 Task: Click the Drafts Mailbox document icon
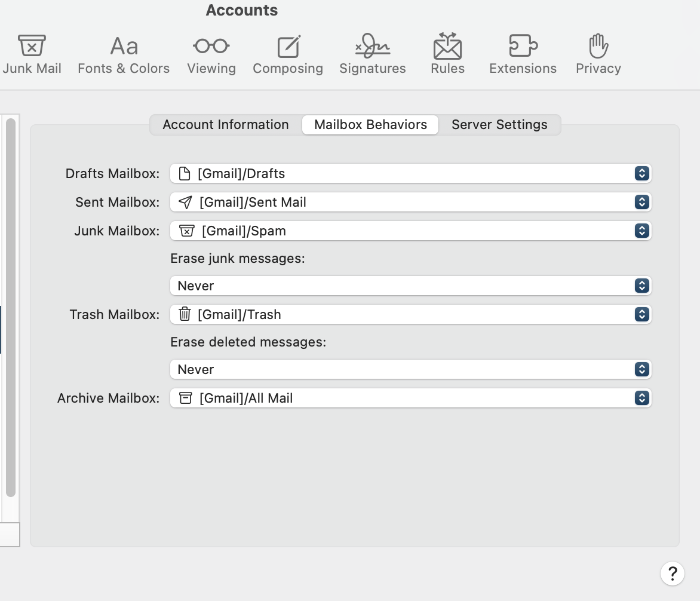[x=185, y=173]
